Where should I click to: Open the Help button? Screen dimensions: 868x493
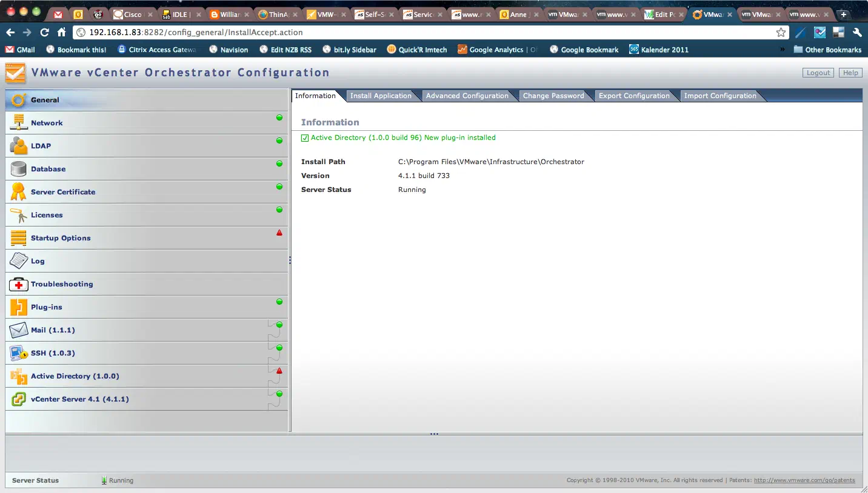coord(850,73)
